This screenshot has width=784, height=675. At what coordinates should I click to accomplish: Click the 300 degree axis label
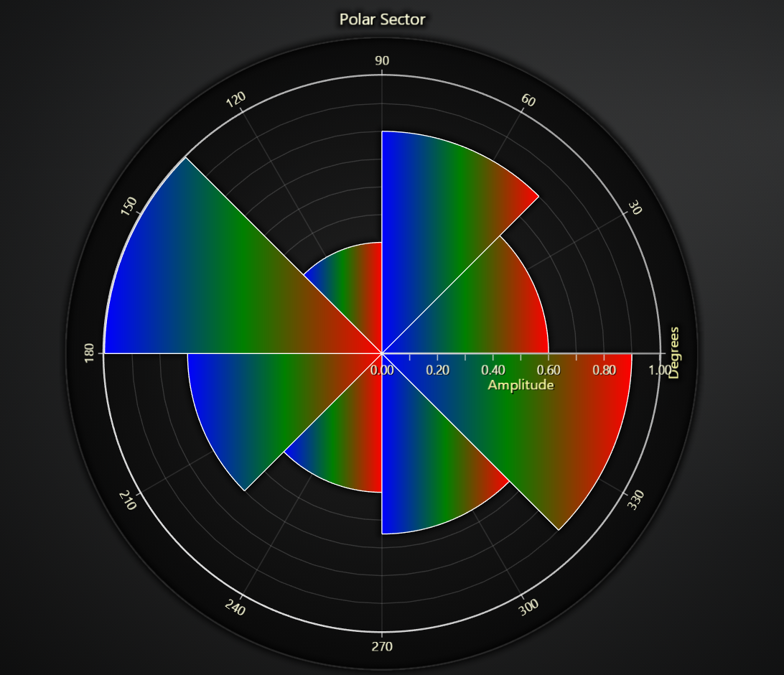[528, 607]
